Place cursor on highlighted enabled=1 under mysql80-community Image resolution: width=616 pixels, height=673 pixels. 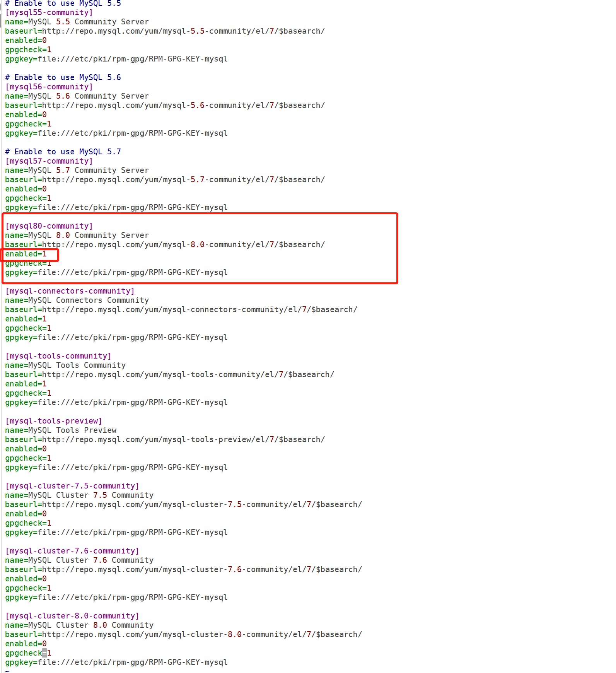[26, 254]
